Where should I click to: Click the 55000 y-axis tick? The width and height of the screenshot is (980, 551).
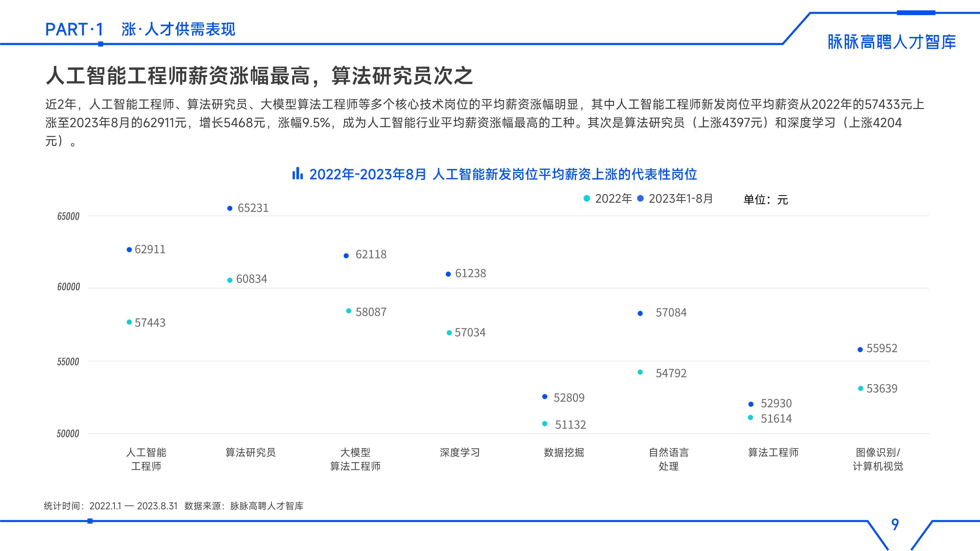(68, 362)
